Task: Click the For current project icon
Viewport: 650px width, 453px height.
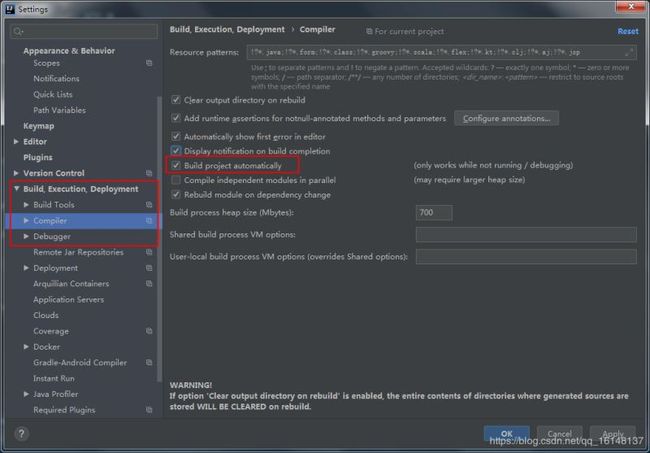Action: coord(369,31)
